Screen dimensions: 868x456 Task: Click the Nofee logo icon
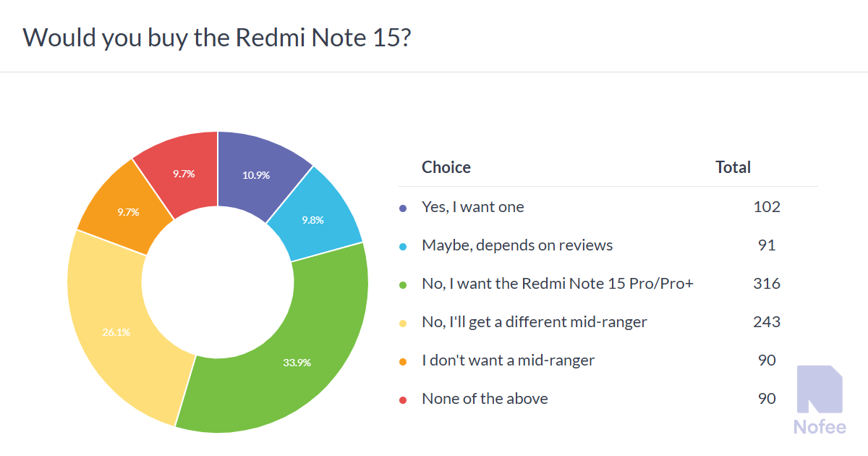tap(819, 389)
